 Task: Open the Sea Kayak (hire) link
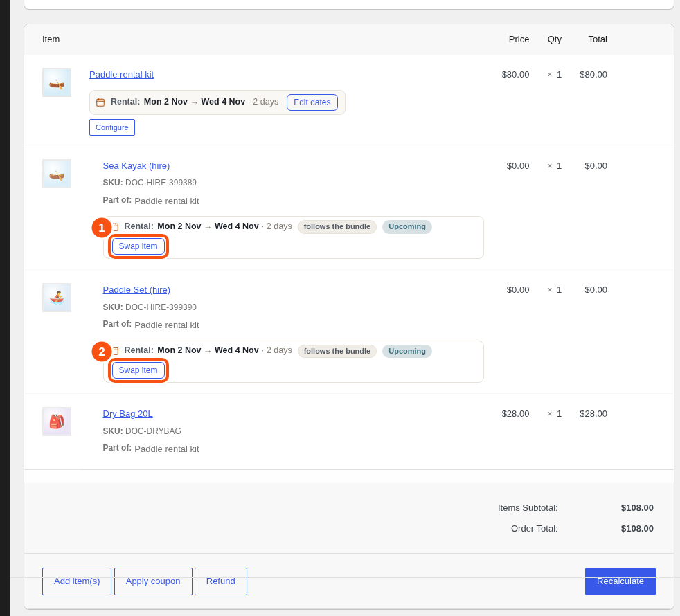pos(136,166)
